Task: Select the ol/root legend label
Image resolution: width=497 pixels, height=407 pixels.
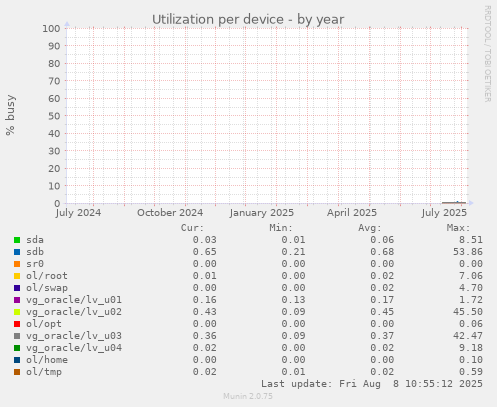Action: pos(47,276)
